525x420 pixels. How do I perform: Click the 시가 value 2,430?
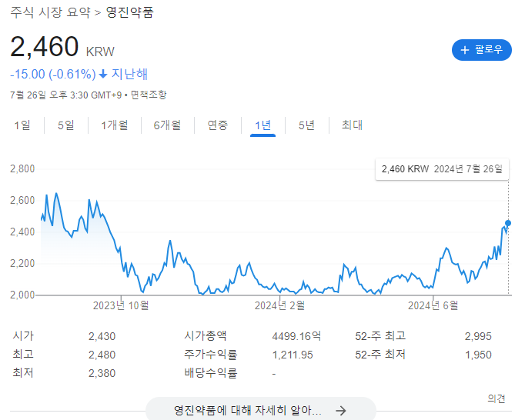tap(102, 336)
